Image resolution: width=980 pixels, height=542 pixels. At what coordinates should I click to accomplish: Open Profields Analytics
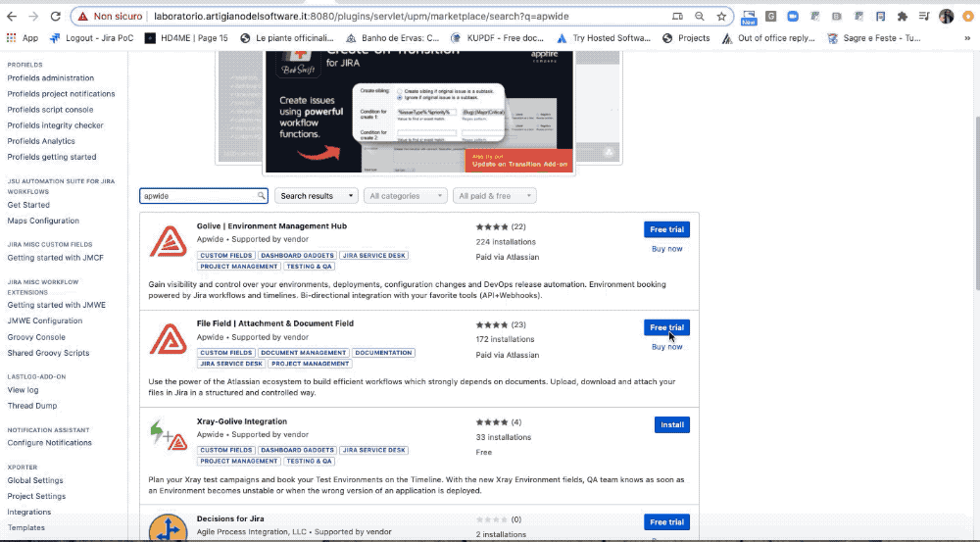[40, 141]
